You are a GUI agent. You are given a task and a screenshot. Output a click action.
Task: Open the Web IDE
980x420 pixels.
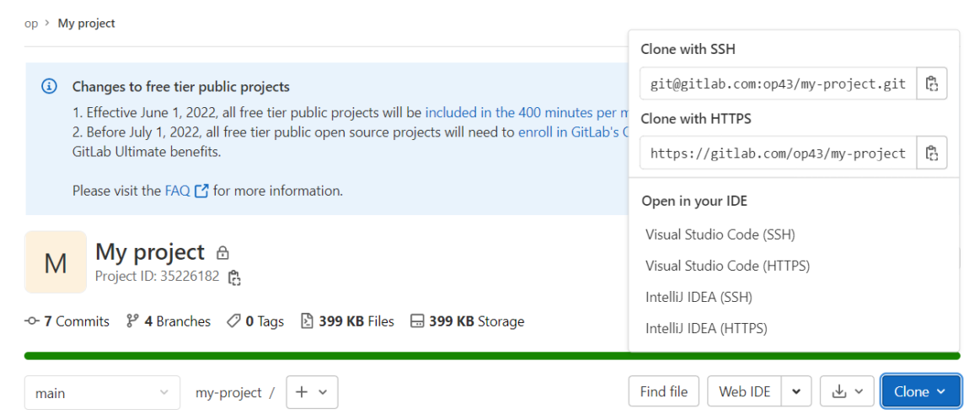point(744,392)
